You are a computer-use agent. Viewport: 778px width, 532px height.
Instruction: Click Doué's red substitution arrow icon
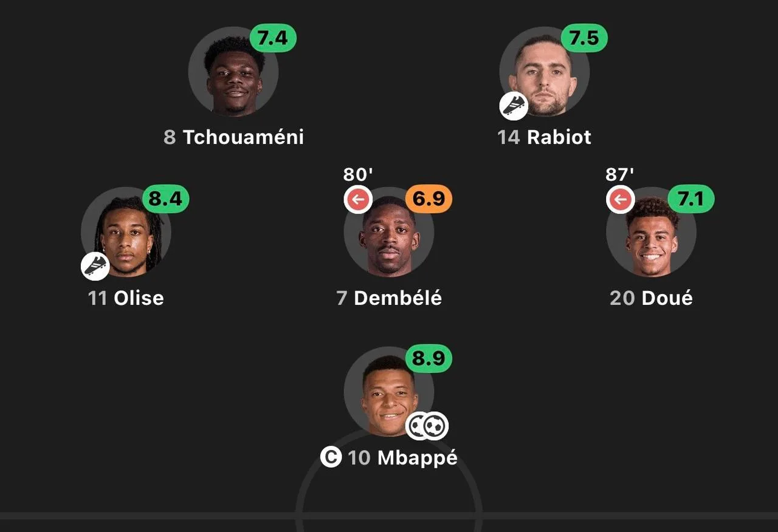click(621, 200)
